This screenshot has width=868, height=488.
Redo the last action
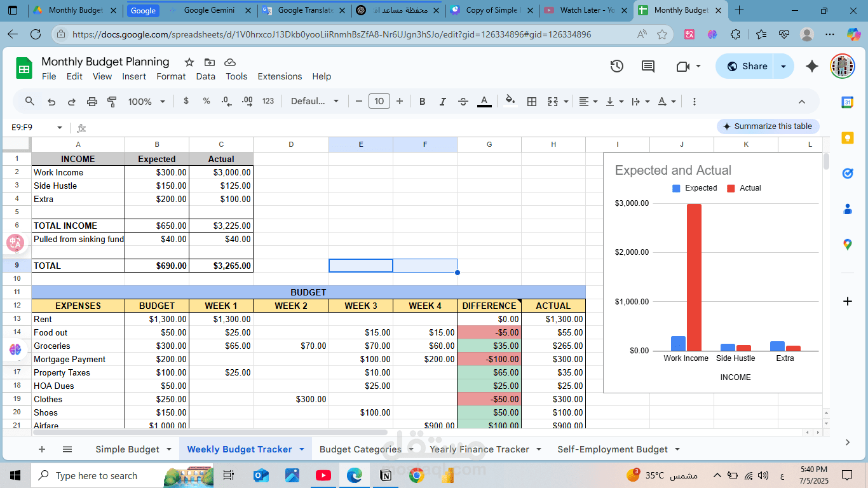(x=72, y=102)
